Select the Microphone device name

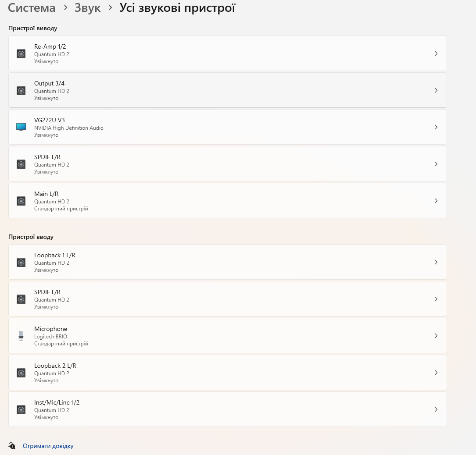(51, 329)
